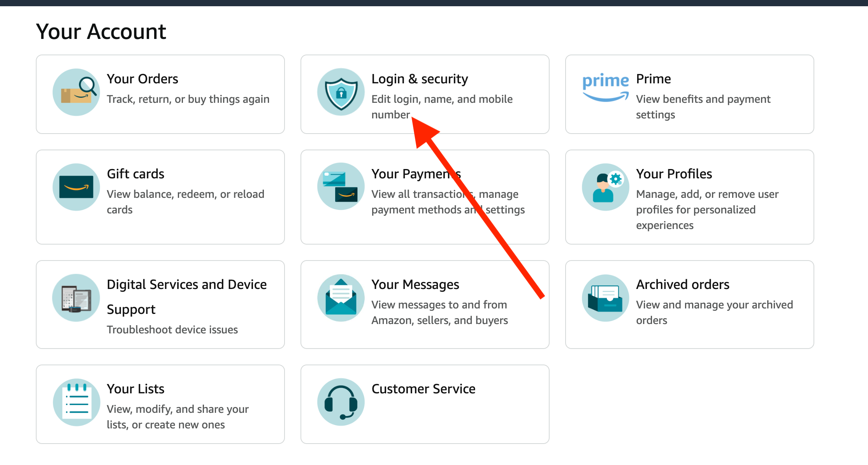Open the Customer Service heading
The width and height of the screenshot is (868, 465).
coord(423,389)
